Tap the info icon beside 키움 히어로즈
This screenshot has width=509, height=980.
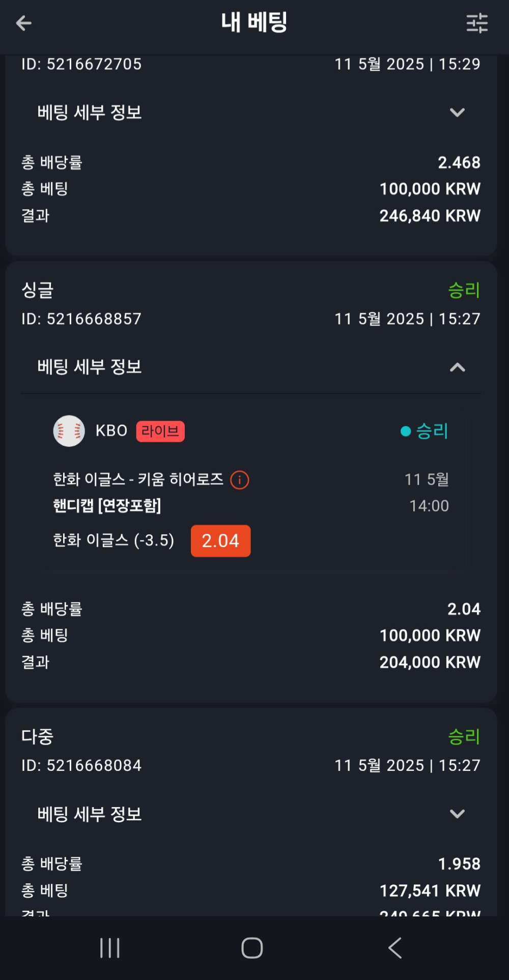240,480
